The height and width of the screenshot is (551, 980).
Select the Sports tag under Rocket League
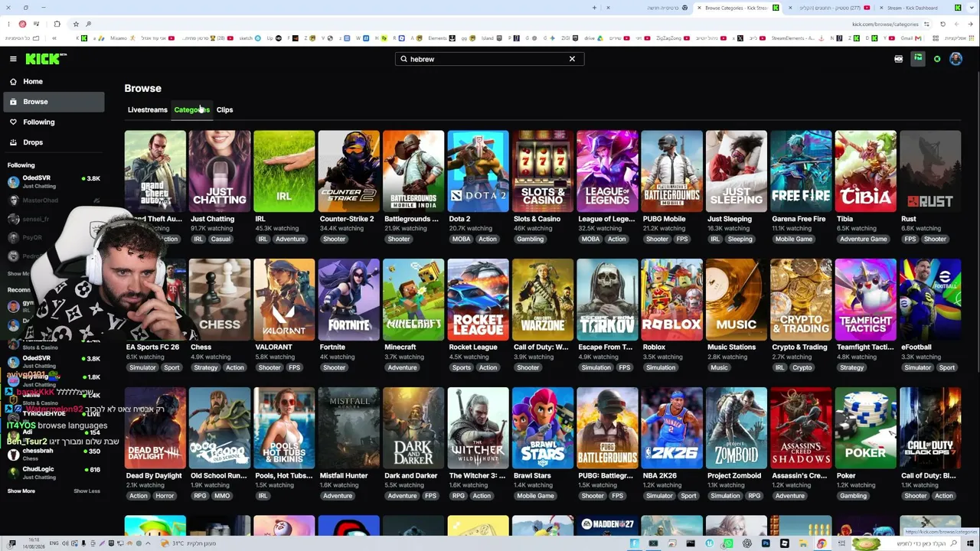(462, 367)
